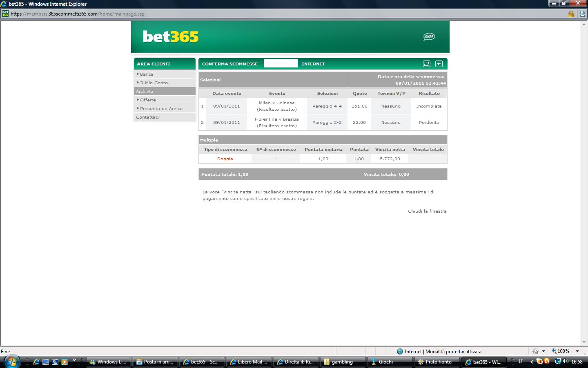Open the gambling folder taskbar item
Viewport: 588px width, 368px height.
coord(343,362)
